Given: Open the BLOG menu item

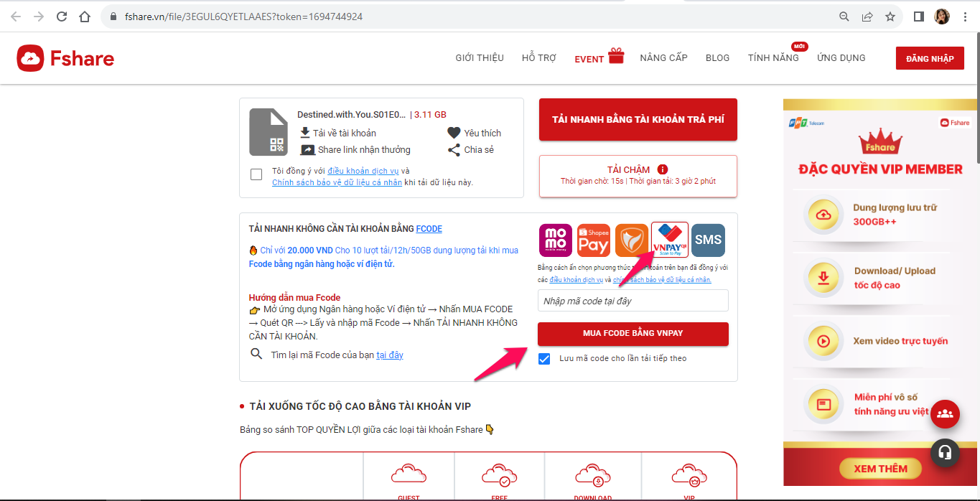Looking at the screenshot, I should 718,58.
